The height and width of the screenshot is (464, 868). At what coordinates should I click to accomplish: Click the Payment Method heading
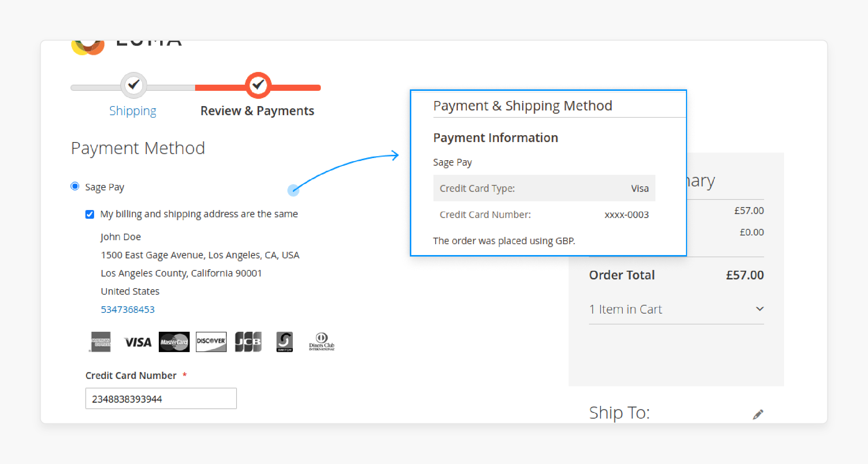(138, 148)
